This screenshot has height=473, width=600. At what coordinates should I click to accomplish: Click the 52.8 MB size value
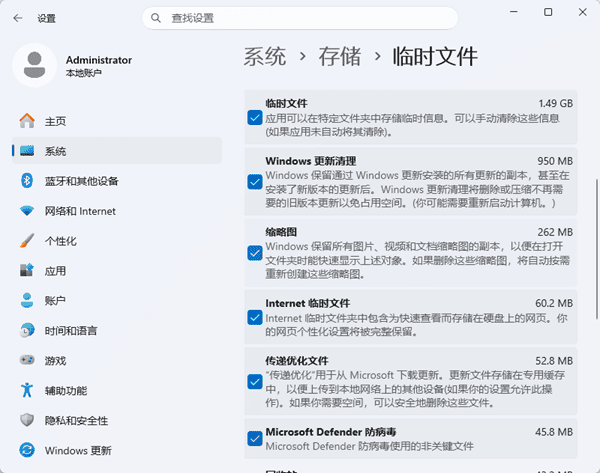[x=554, y=360]
